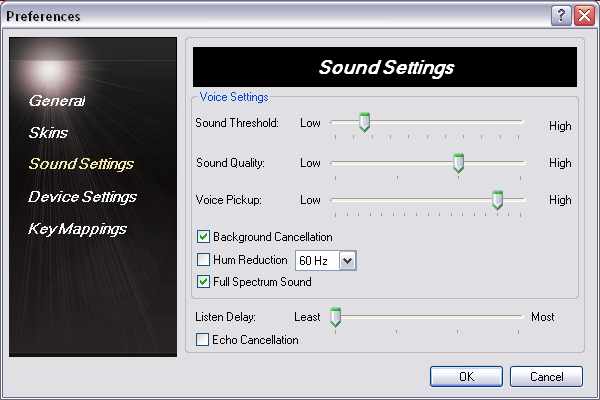Image resolution: width=600 pixels, height=400 pixels.
Task: Click the Listen Delay slider thumb
Action: [x=336, y=317]
